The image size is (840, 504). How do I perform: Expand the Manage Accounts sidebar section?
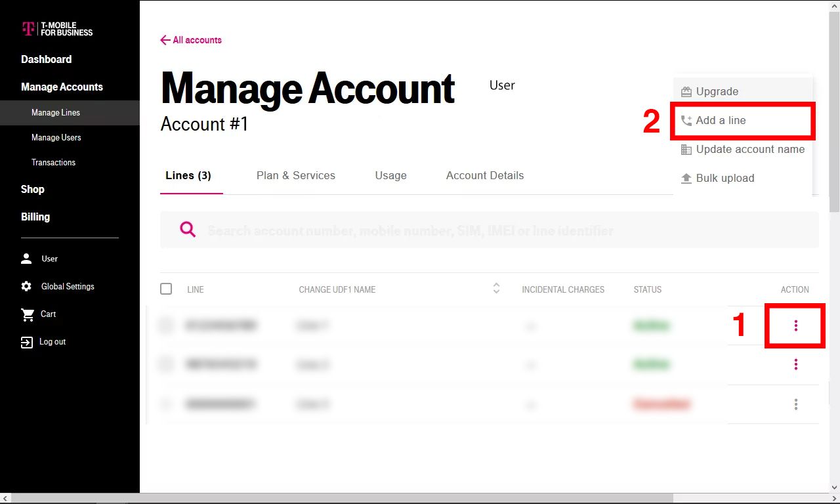pos(62,87)
